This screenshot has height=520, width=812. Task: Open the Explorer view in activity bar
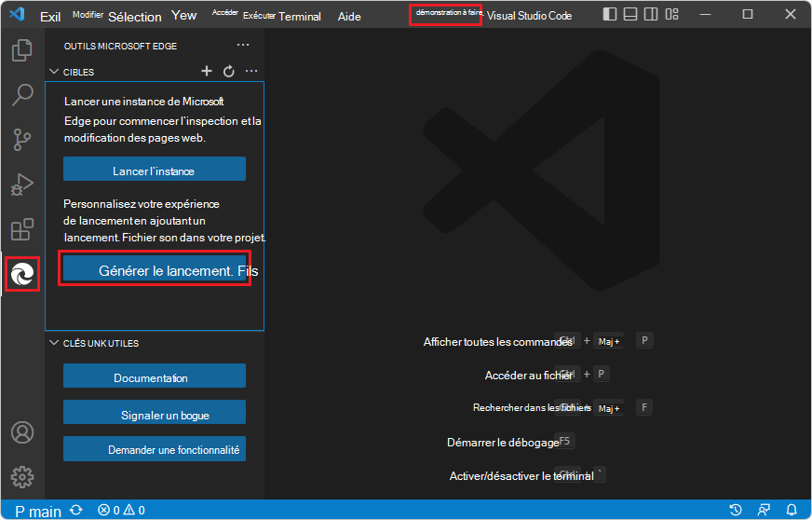coord(21,50)
